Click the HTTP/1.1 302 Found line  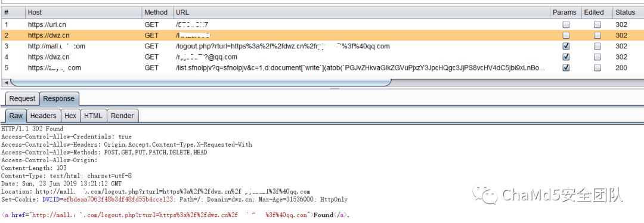click(x=32, y=129)
